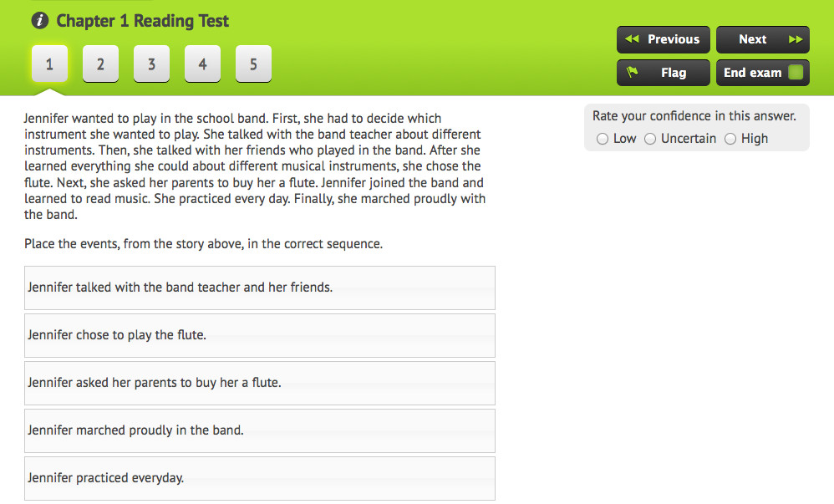Navigate to question 5

tap(254, 64)
